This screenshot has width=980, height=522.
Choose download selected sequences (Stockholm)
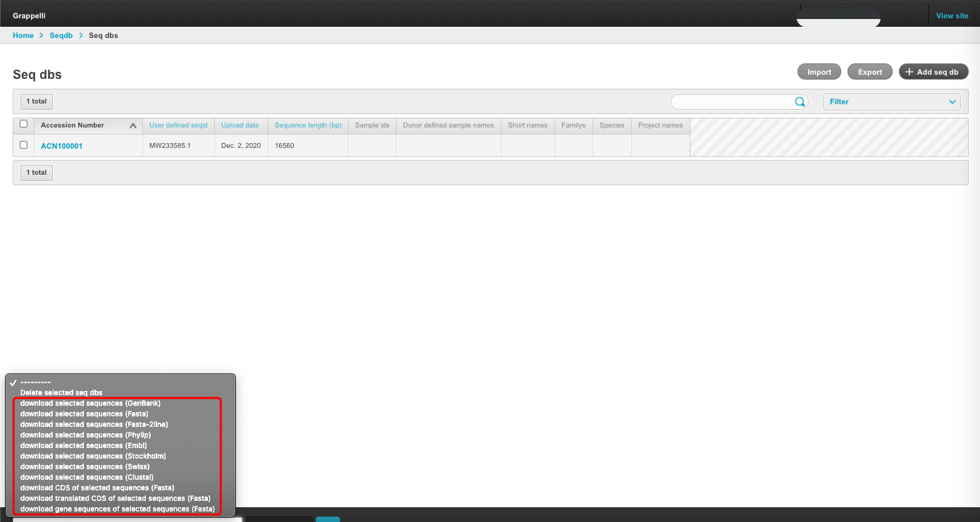tap(120, 456)
